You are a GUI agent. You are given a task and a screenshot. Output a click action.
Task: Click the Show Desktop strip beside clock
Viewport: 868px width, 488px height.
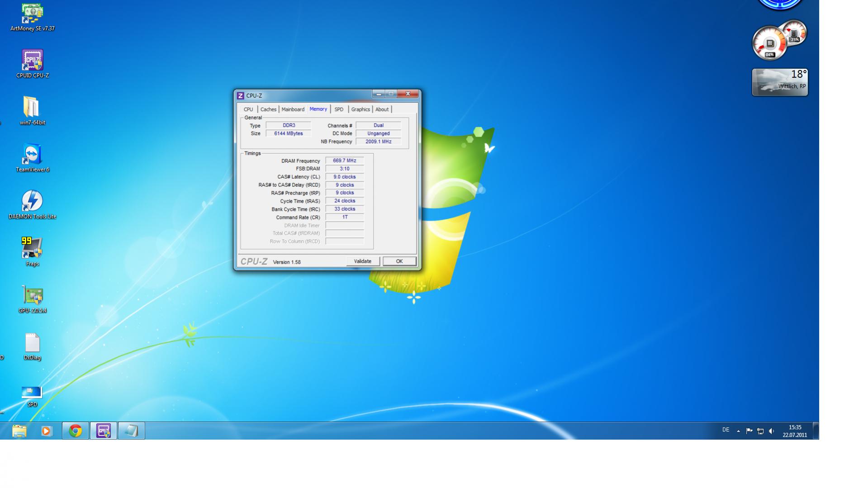tap(816, 431)
